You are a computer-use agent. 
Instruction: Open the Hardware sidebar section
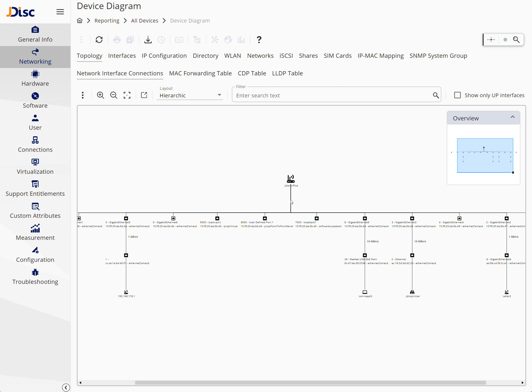[35, 79]
